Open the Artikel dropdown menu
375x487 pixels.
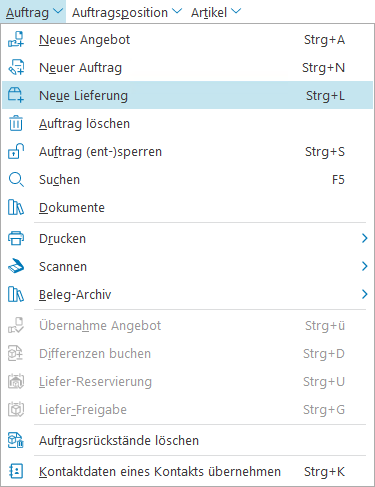pyautogui.click(x=216, y=12)
